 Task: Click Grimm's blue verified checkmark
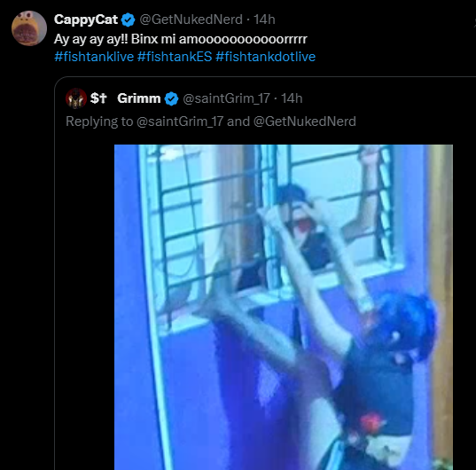click(171, 98)
